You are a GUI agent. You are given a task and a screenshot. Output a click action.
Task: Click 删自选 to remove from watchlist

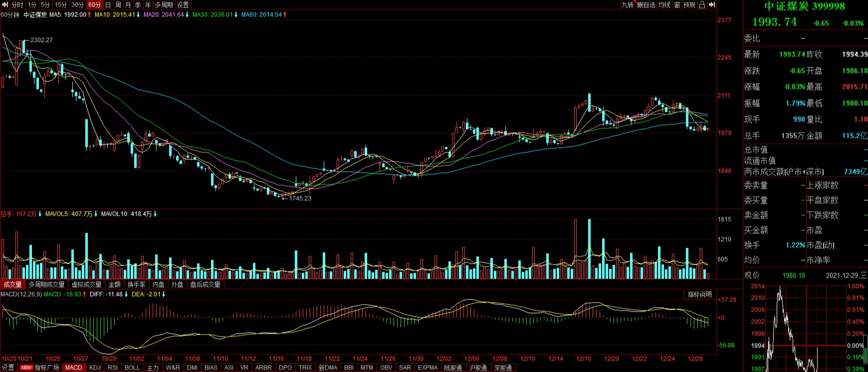[x=646, y=4]
